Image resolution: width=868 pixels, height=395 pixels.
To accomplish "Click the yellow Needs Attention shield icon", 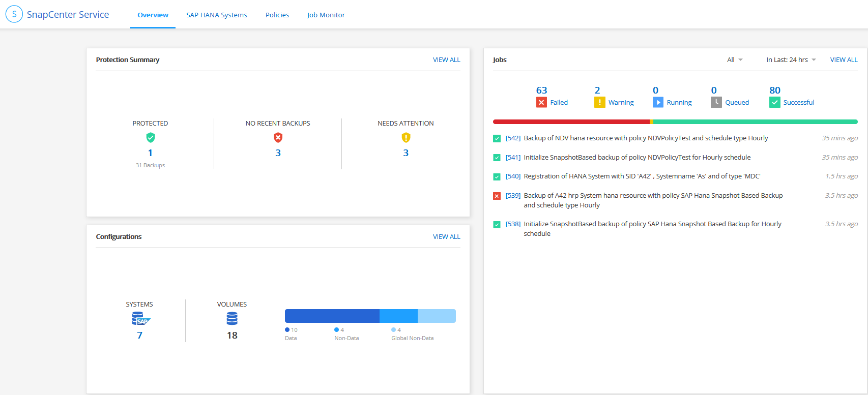I will point(406,138).
